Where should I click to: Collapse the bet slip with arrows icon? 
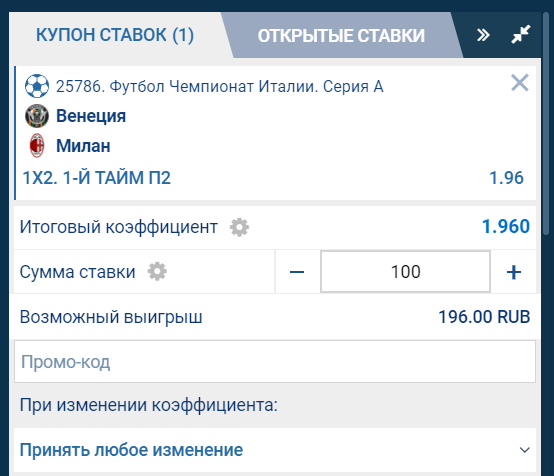[521, 34]
